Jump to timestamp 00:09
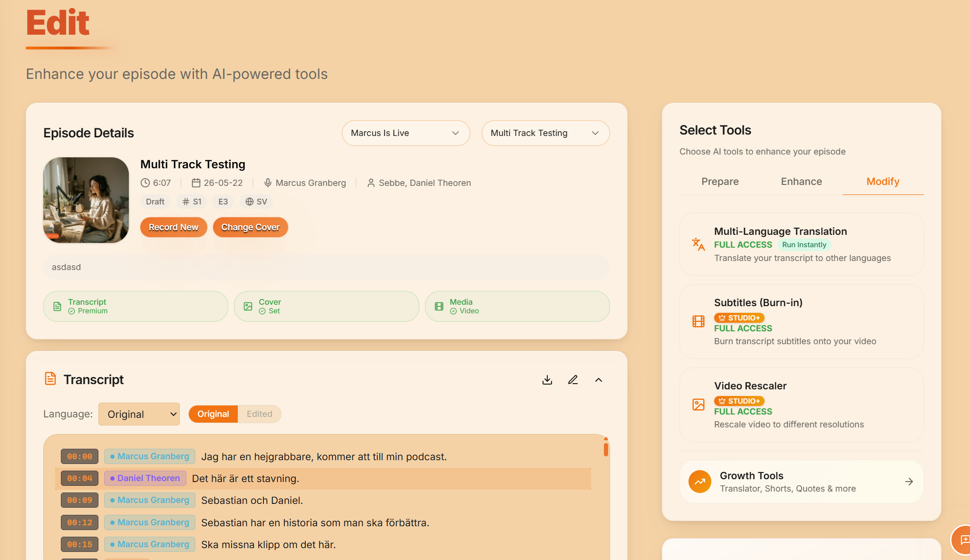This screenshot has height=560, width=970. [x=79, y=500]
